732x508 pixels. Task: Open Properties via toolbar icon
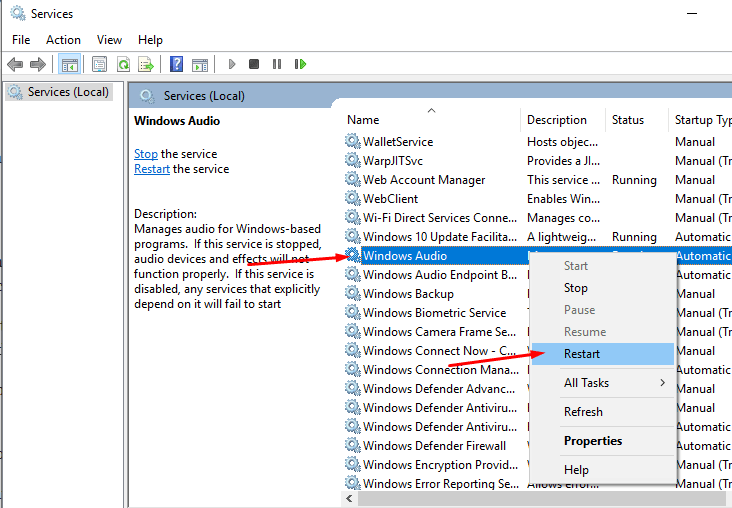pyautogui.click(x=100, y=64)
